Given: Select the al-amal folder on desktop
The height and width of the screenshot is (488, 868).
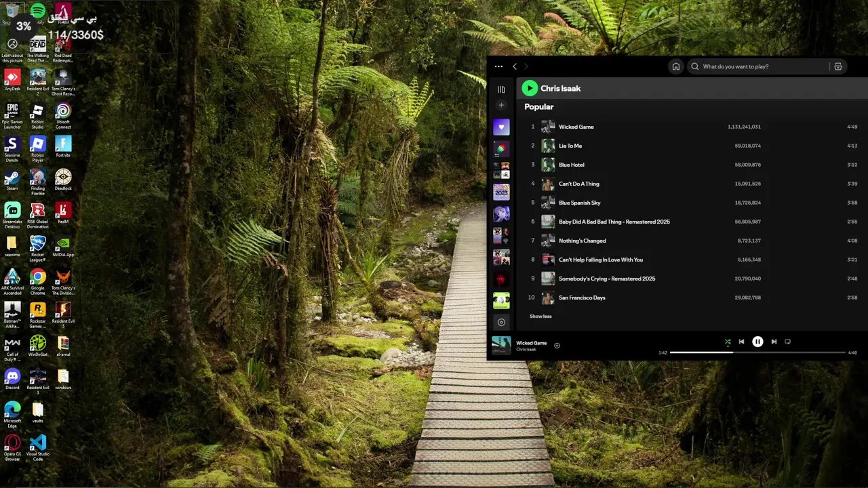Looking at the screenshot, I should (63, 346).
